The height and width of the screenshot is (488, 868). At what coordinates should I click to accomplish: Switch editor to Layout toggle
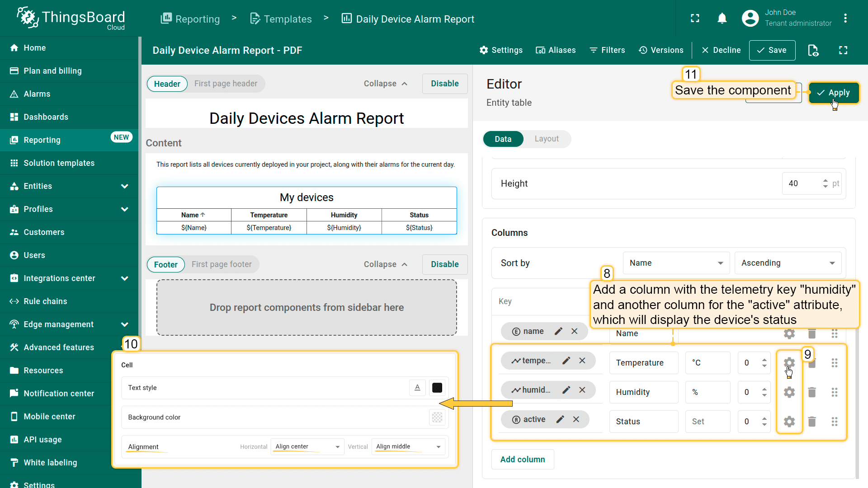pos(547,139)
